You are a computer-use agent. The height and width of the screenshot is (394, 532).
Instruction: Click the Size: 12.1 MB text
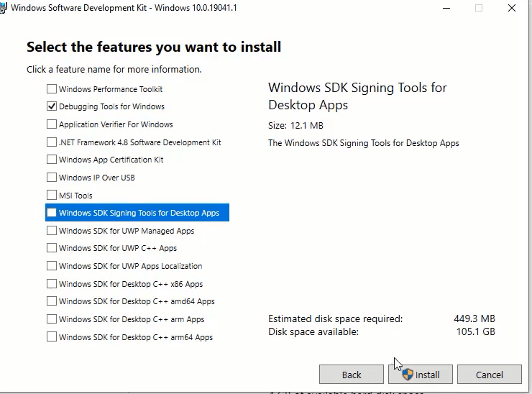point(295,126)
